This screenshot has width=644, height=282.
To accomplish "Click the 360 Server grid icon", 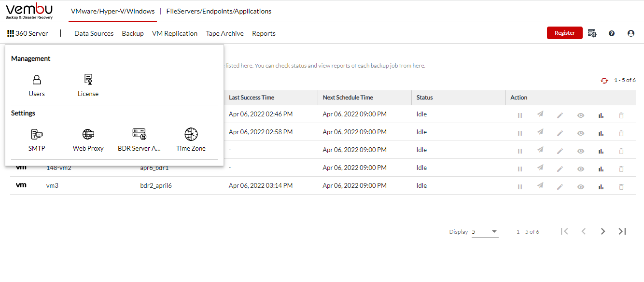I will click(11, 33).
